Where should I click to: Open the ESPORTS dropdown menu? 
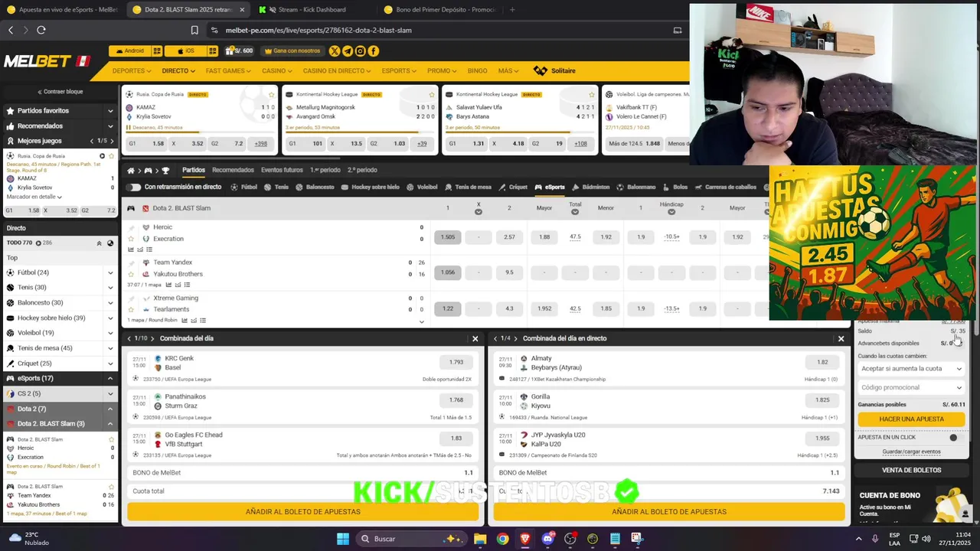(x=399, y=70)
